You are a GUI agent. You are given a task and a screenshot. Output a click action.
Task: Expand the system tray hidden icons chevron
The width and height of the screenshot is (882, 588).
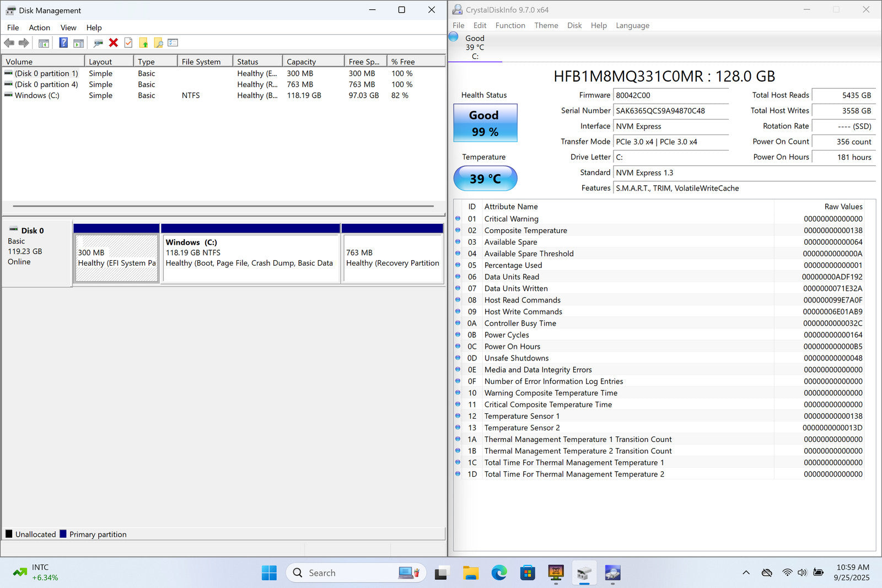[x=746, y=573]
